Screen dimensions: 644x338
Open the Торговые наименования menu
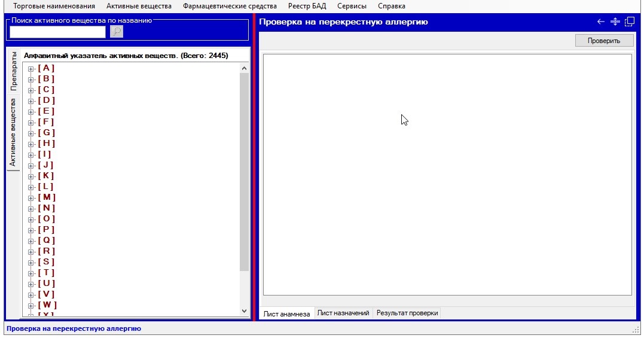[x=54, y=6]
